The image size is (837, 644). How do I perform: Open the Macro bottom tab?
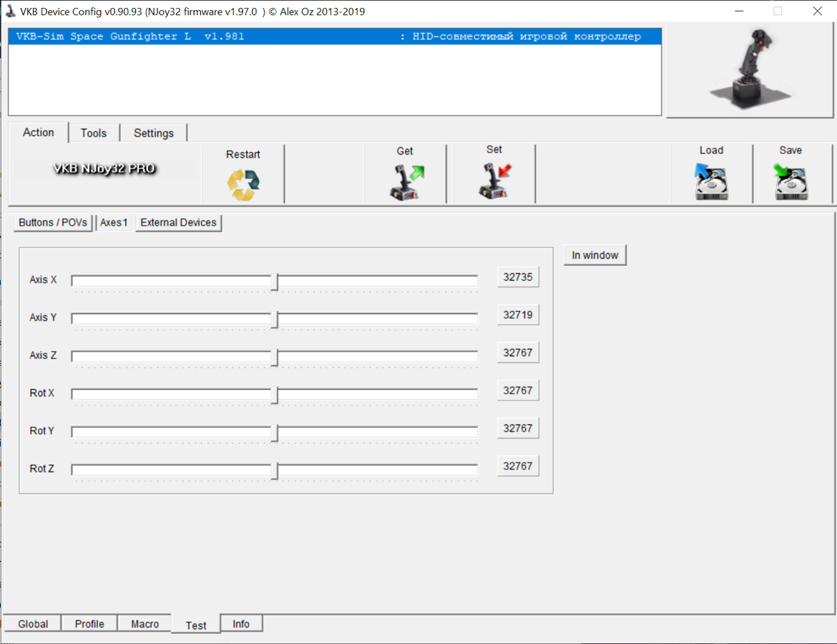pos(145,624)
